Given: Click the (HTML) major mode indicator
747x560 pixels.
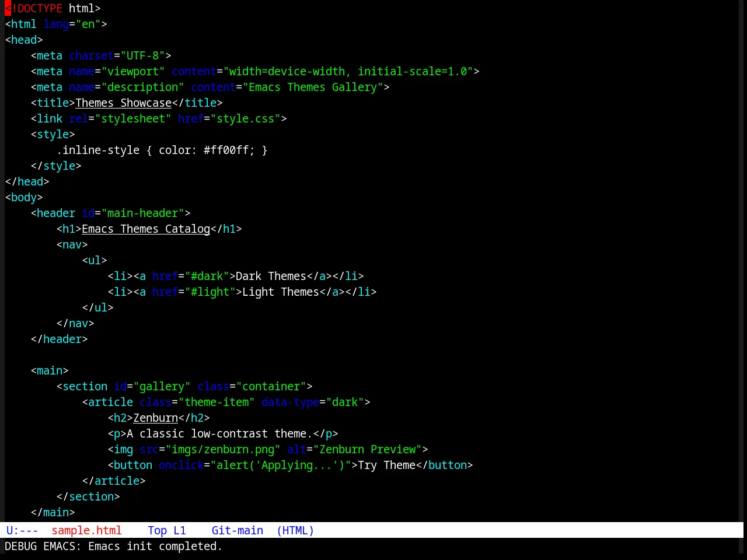Looking at the screenshot, I should coord(295,530).
